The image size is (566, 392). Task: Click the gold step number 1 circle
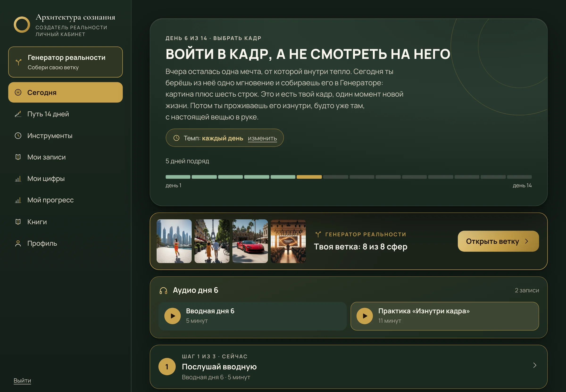pyautogui.click(x=167, y=367)
